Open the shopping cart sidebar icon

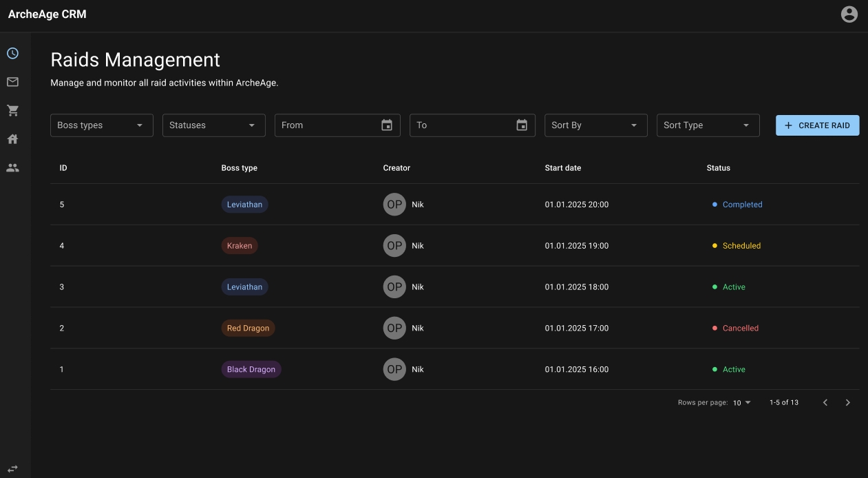click(x=12, y=111)
